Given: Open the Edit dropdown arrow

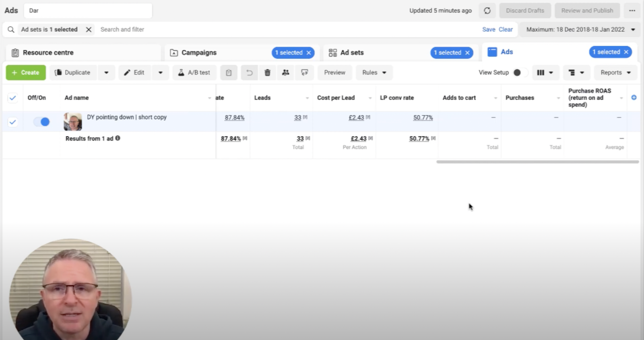Looking at the screenshot, I should click(x=161, y=72).
